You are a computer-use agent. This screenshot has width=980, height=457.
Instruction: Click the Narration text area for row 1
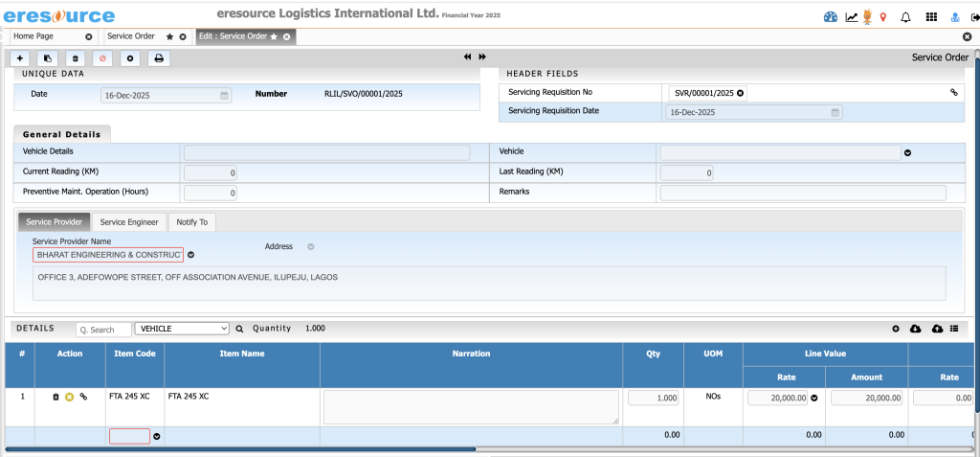click(x=471, y=406)
